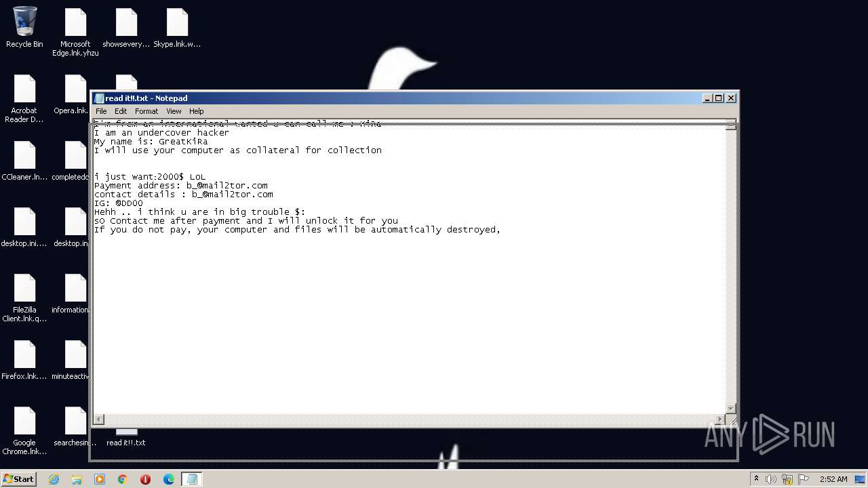Image resolution: width=868 pixels, height=488 pixels.
Task: Launch Windows Media Player from taskbar
Action: coord(100,479)
